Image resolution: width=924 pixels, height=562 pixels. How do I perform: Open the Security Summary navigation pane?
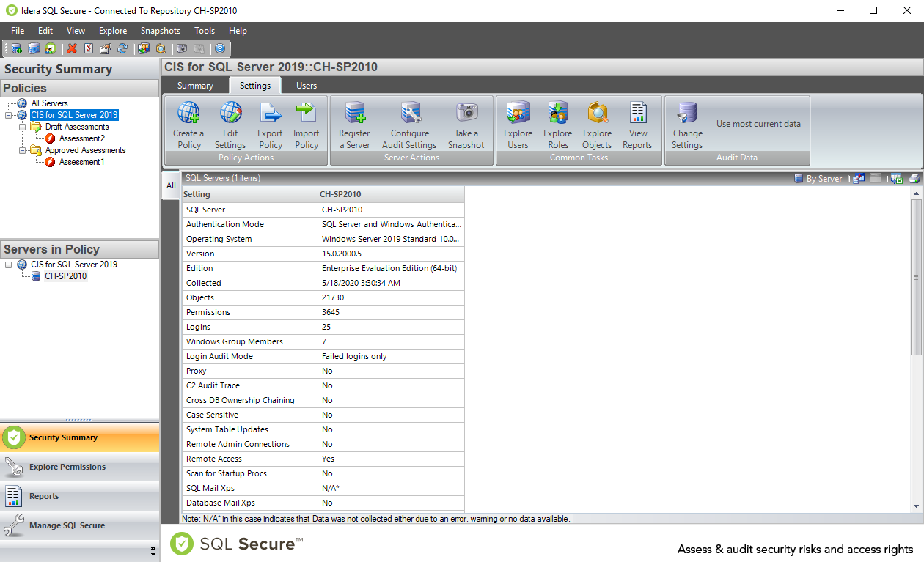[80, 437]
